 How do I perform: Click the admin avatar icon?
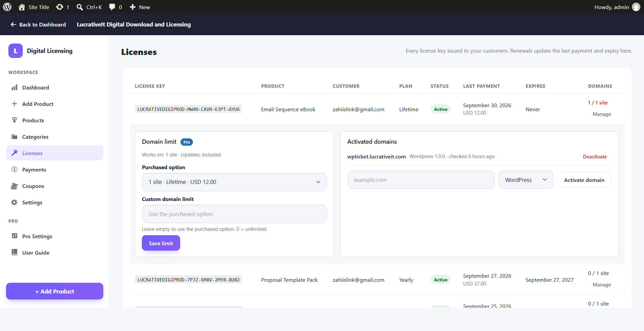pyautogui.click(x=636, y=7)
